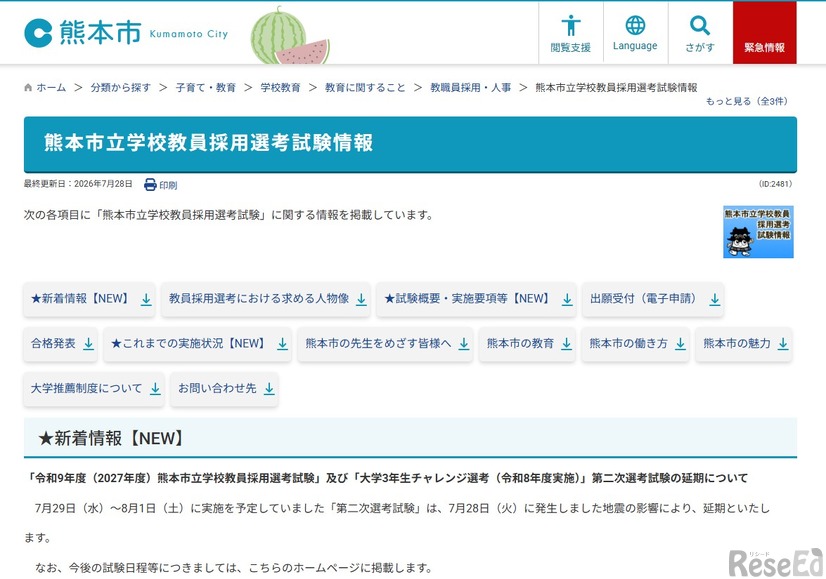
Task: Open the さがす search magnifier icon
Action: 700,33
